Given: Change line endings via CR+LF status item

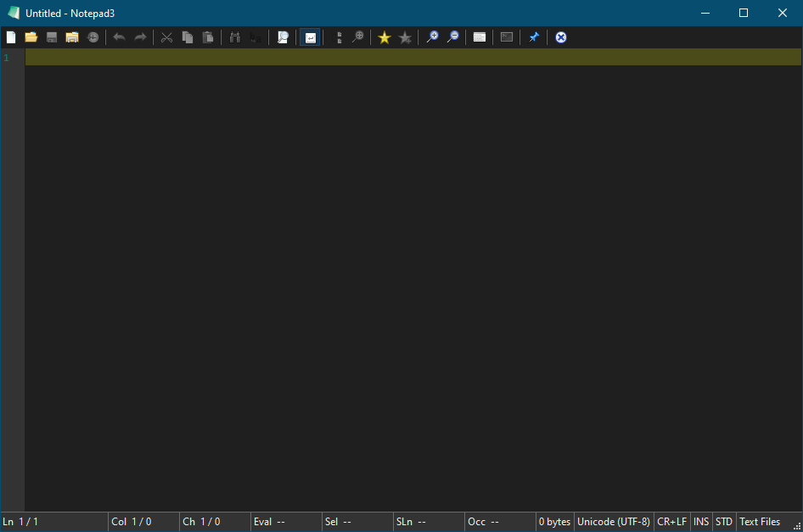Looking at the screenshot, I should click(672, 522).
